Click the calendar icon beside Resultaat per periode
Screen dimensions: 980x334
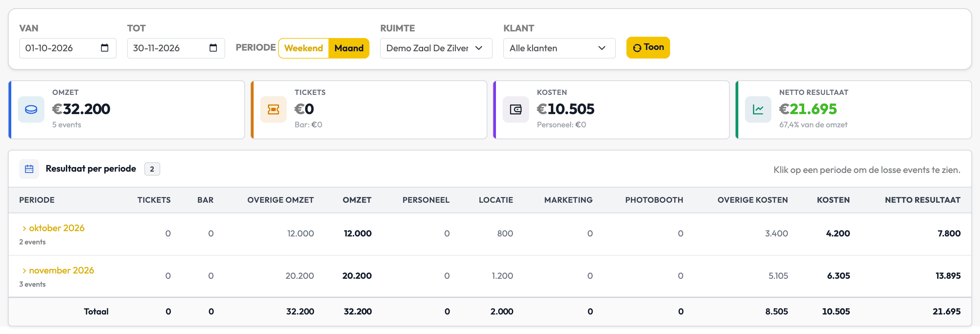29,169
